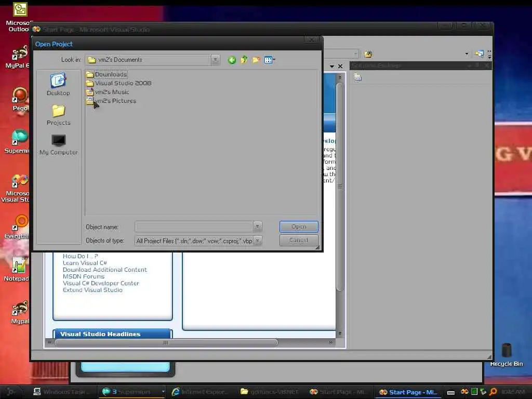Open the How Do I...? link

(81, 256)
